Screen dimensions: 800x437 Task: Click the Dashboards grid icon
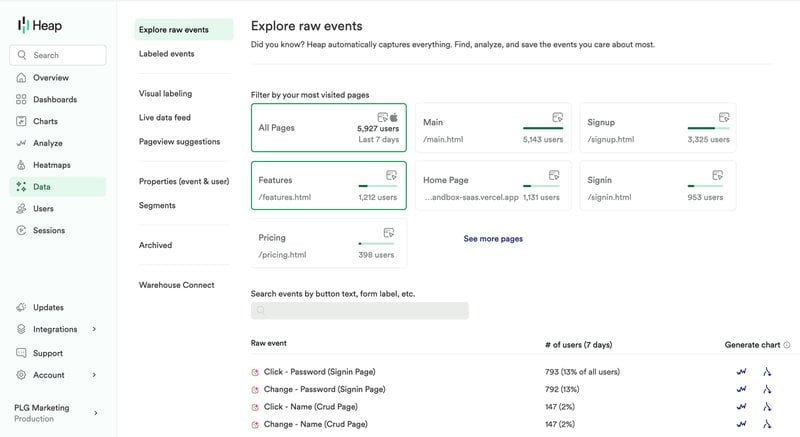(x=21, y=99)
